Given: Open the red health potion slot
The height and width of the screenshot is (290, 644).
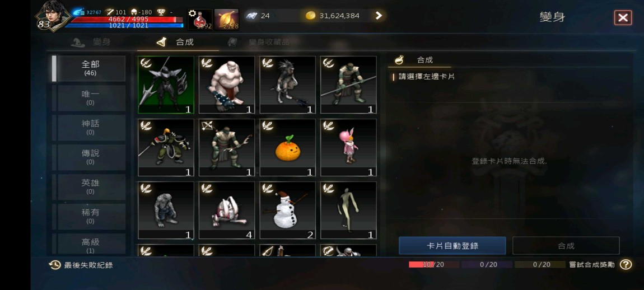Looking at the screenshot, I should 200,19.
